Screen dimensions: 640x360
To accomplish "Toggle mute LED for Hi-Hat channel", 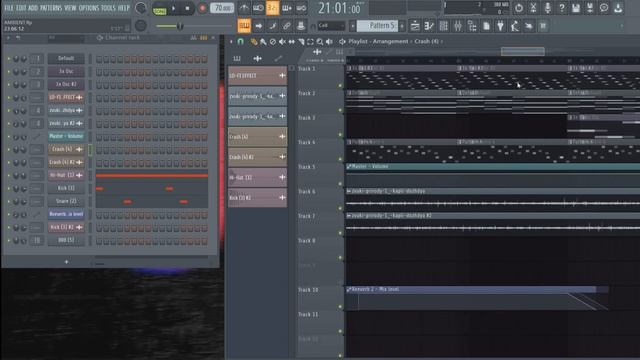I will [x=8, y=176].
